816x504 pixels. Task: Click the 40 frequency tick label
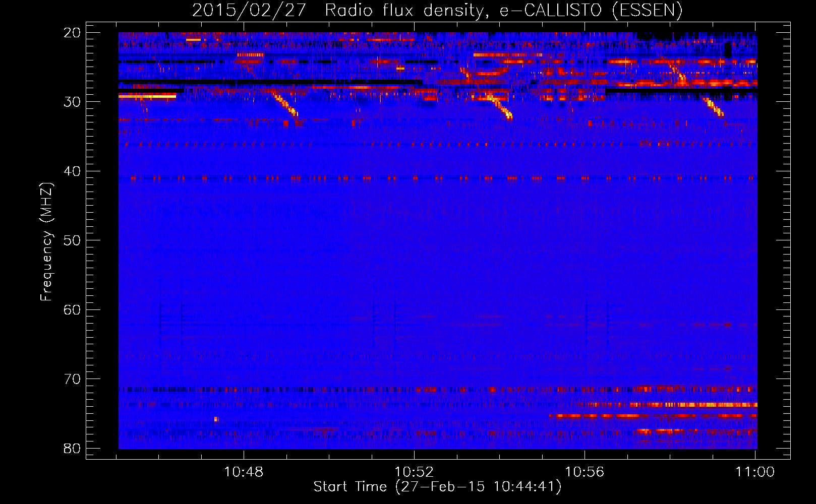point(72,171)
